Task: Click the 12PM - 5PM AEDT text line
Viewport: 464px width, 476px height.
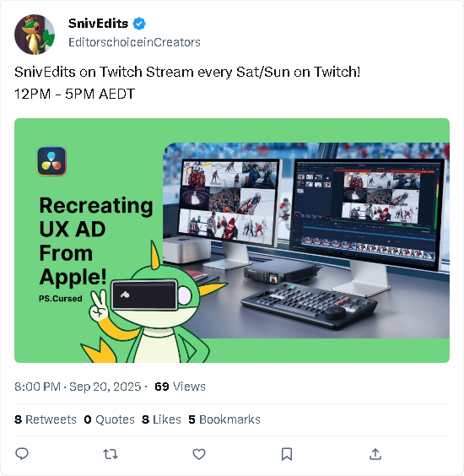Action: [74, 95]
